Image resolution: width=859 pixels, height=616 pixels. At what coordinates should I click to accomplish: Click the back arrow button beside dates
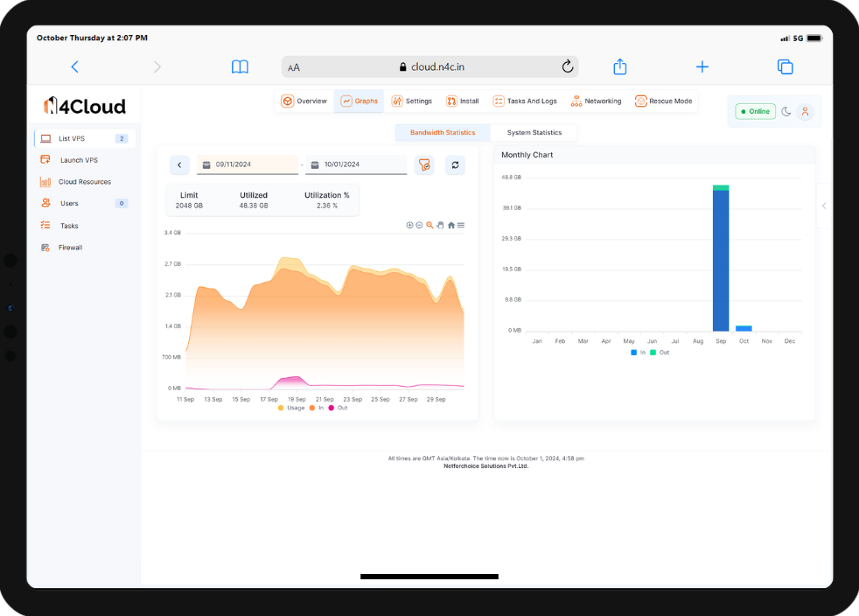(179, 164)
